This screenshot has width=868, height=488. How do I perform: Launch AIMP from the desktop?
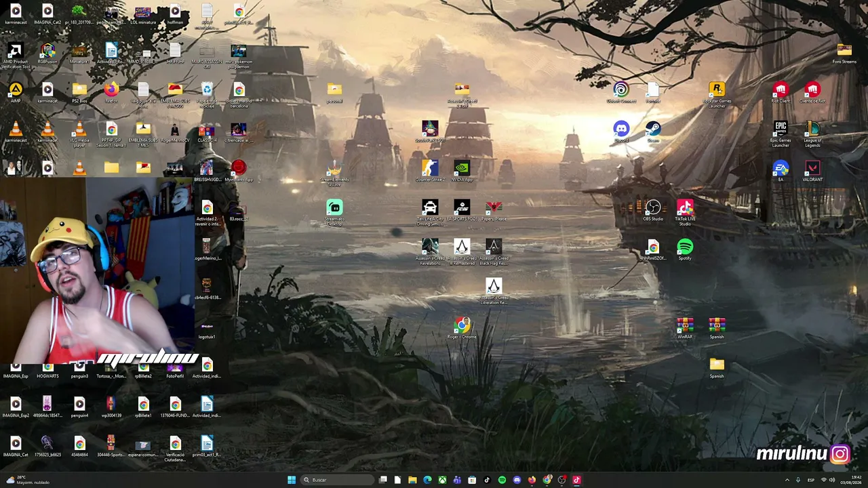coord(16,92)
